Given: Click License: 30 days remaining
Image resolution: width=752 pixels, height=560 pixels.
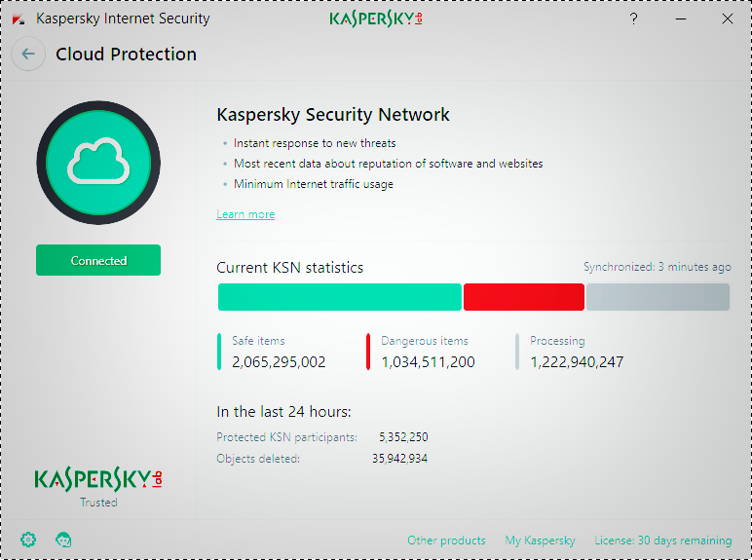Looking at the screenshot, I should [x=662, y=541].
